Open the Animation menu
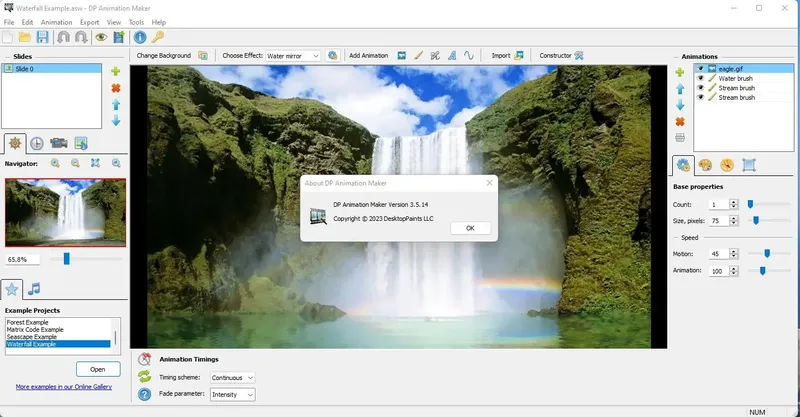 [56, 22]
